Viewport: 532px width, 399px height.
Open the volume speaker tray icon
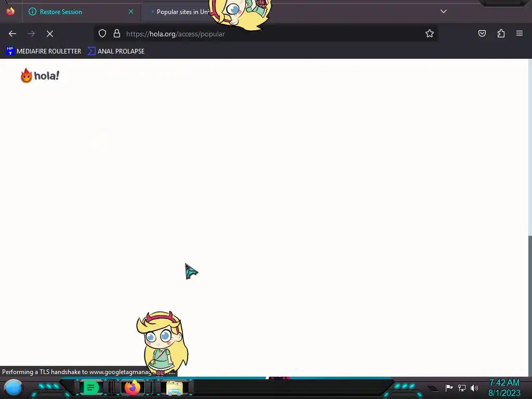click(474, 388)
